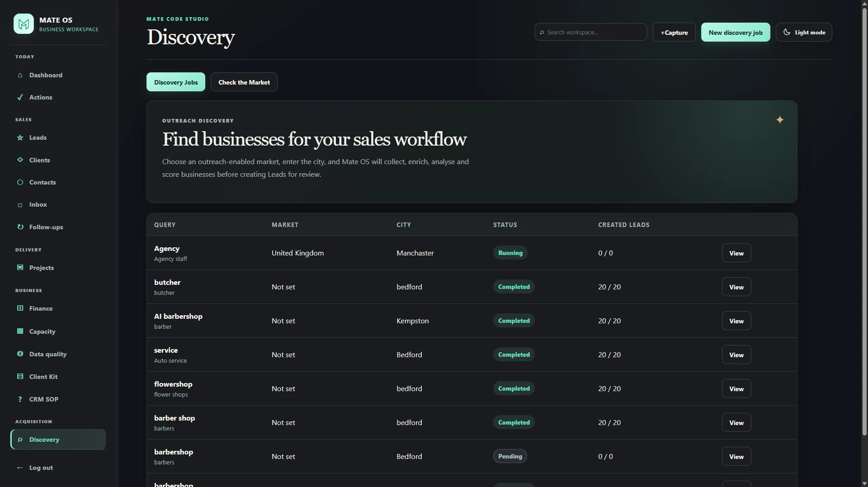Click the Mate OS logo icon
This screenshot has height=487, width=868.
click(x=24, y=24)
